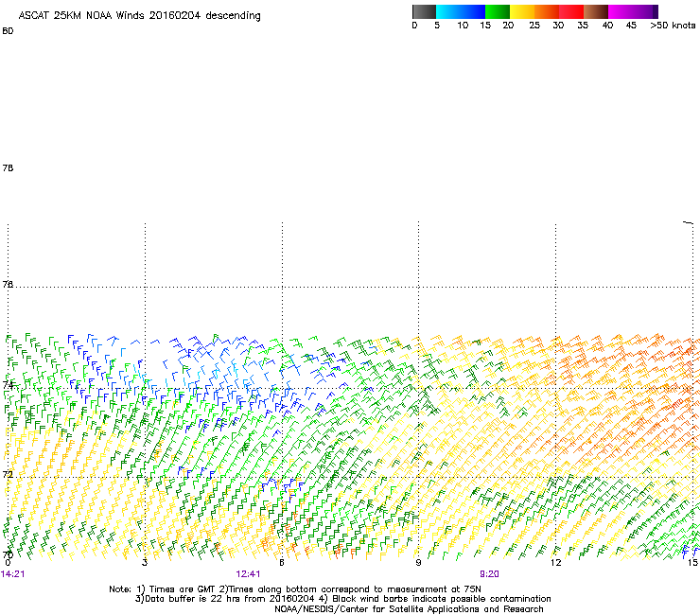The image size is (700, 615).
Task: Click the '9' longitude axis label
Action: click(x=418, y=563)
